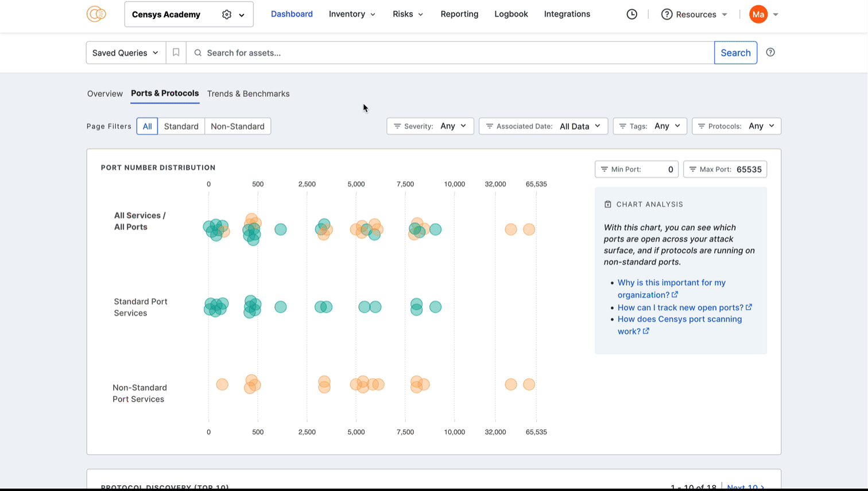
Task: Click the Ma user avatar
Action: point(758,14)
